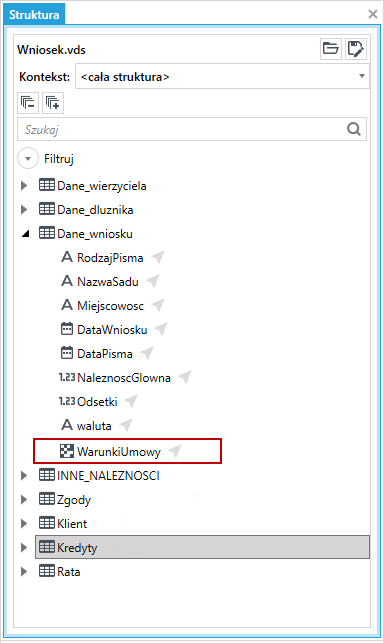Click the insert arrow beside NaleznoscGlowna
Image resolution: width=384 pixels, height=643 pixels.
click(x=185, y=377)
